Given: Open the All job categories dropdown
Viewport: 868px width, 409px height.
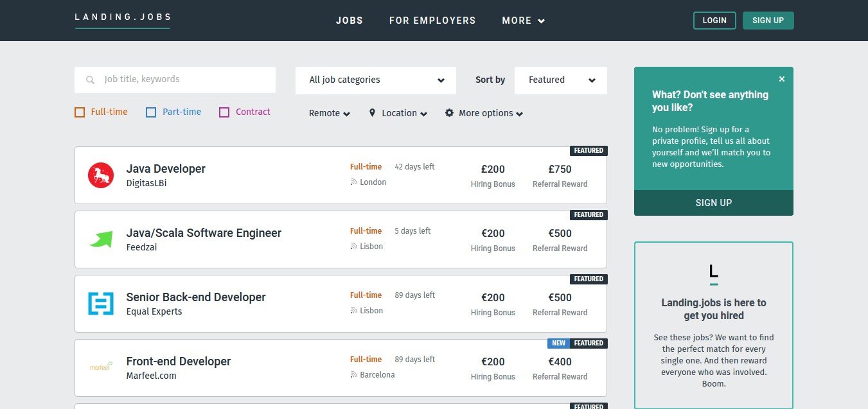Looking at the screenshot, I should [376, 80].
